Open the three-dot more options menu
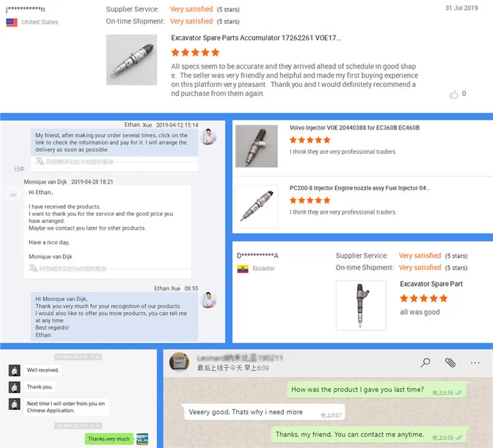493x448 pixels. click(x=475, y=362)
